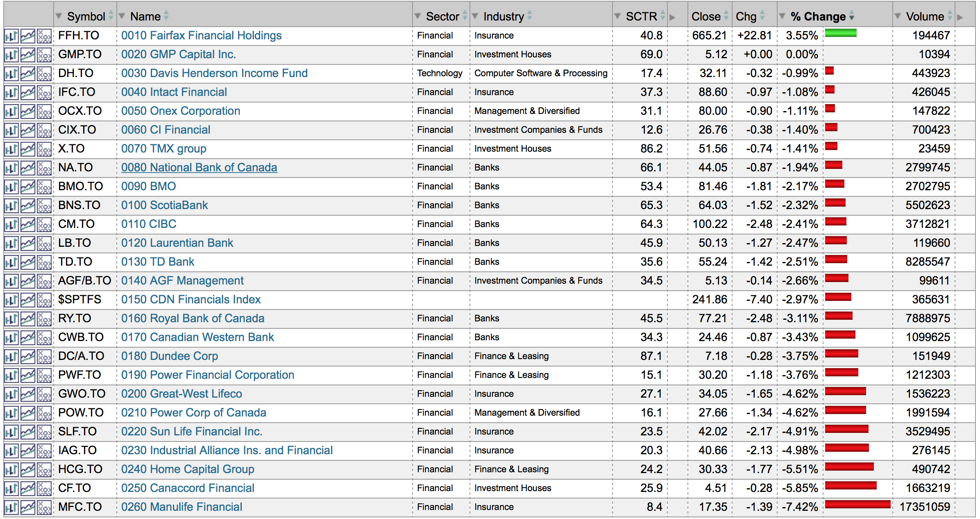Open the bar chart icon for MFC.TO

coord(11,508)
